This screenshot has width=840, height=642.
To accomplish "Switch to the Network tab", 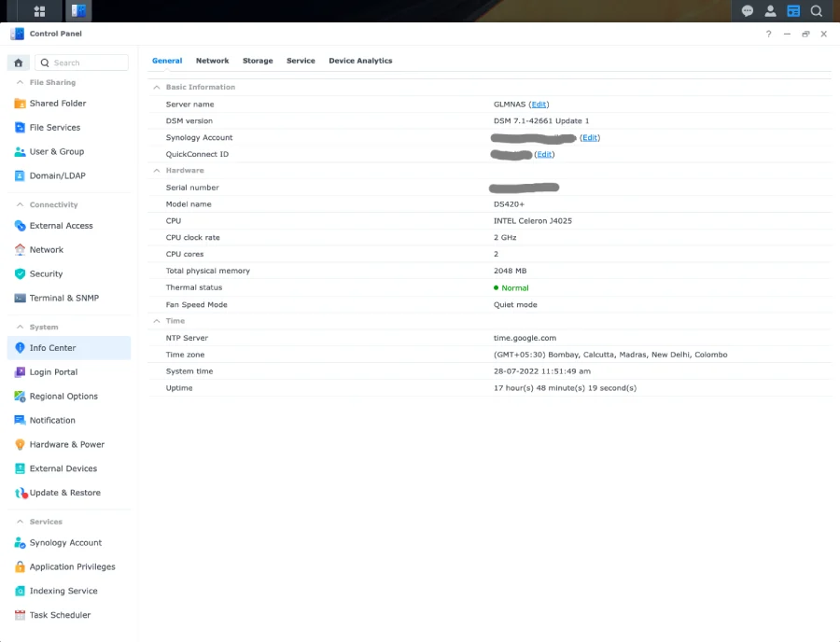I will (212, 61).
